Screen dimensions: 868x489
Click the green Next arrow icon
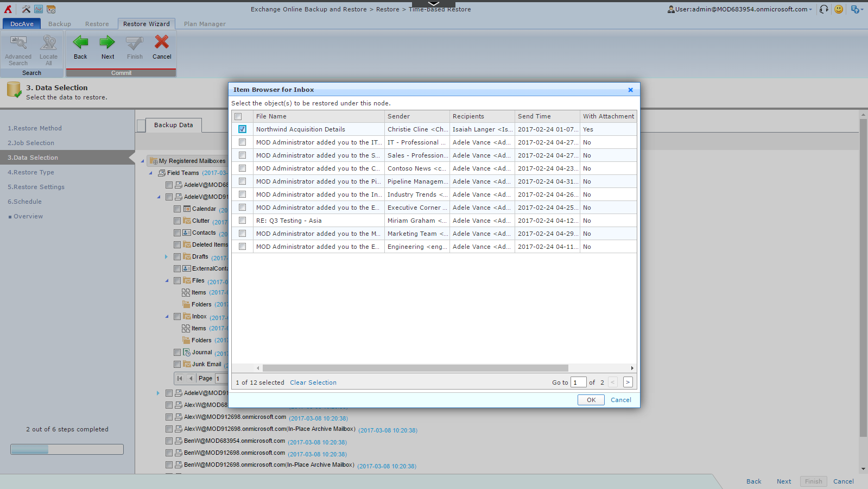107,42
